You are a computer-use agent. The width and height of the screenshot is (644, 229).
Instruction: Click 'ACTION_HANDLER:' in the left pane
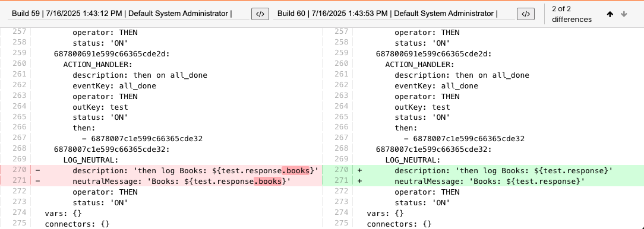pyautogui.click(x=98, y=65)
